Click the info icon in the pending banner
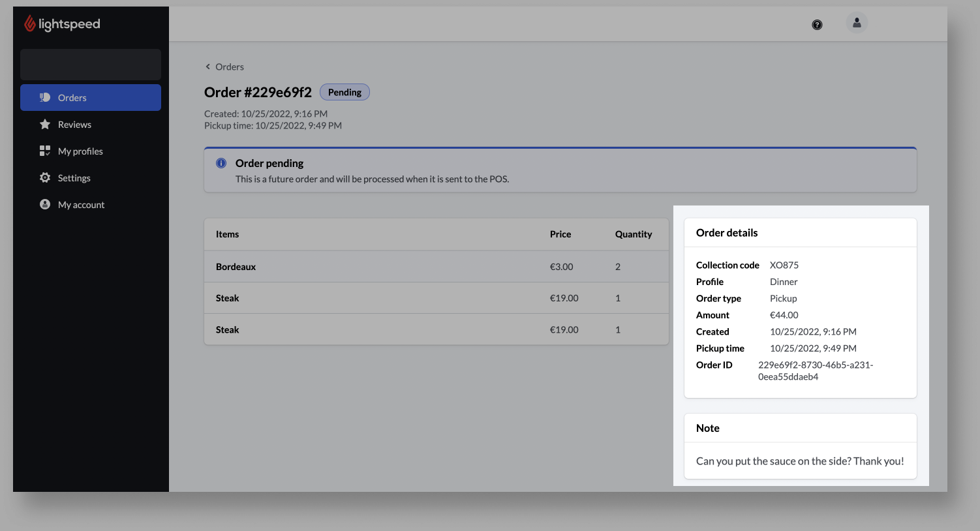This screenshot has height=531, width=980. [221, 163]
